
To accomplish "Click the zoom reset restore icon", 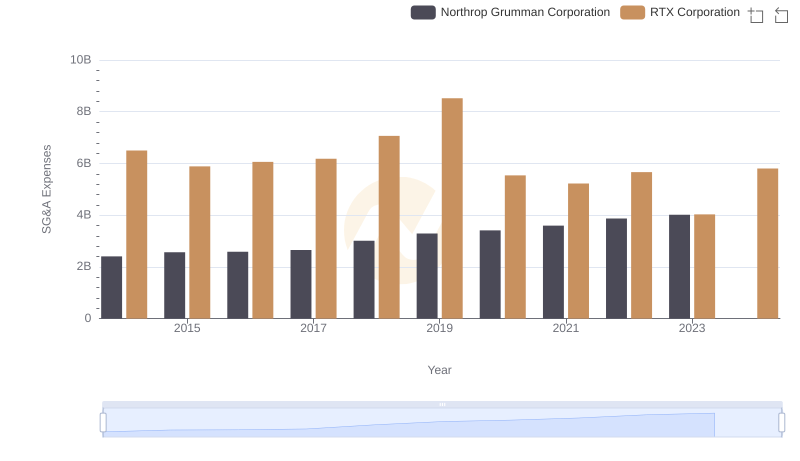I will pos(781,15).
